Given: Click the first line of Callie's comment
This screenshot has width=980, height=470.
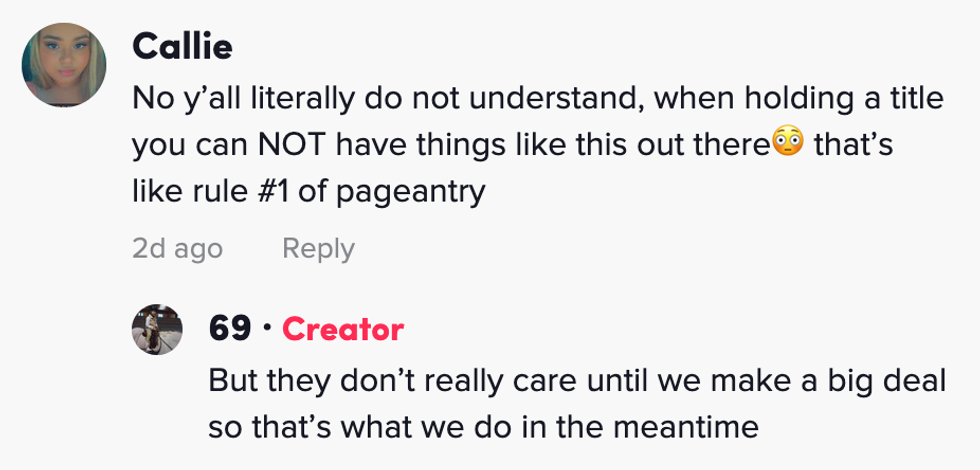Looking at the screenshot, I should tap(538, 99).
